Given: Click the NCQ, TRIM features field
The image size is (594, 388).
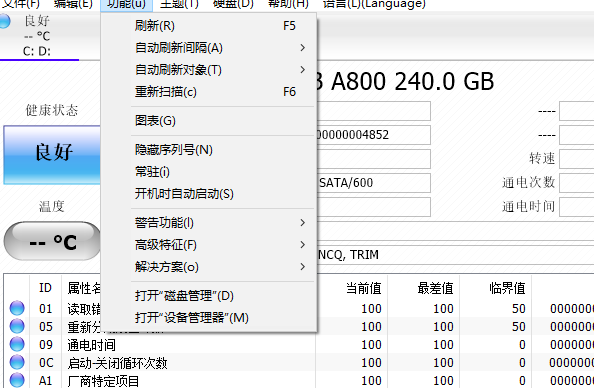Looking at the screenshot, I should pyautogui.click(x=455, y=255).
